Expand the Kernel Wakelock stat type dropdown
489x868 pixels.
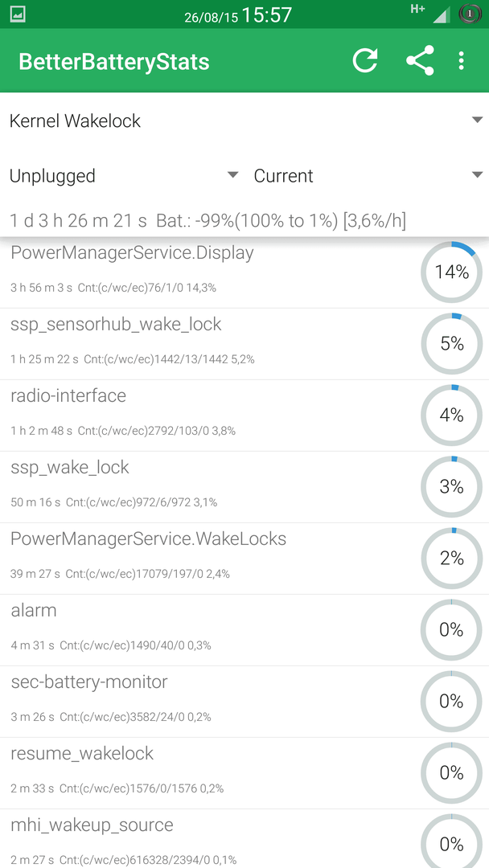coord(244,121)
